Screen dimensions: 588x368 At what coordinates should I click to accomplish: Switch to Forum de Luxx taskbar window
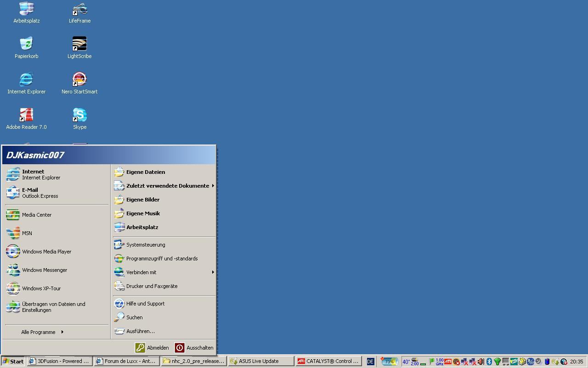(126, 361)
